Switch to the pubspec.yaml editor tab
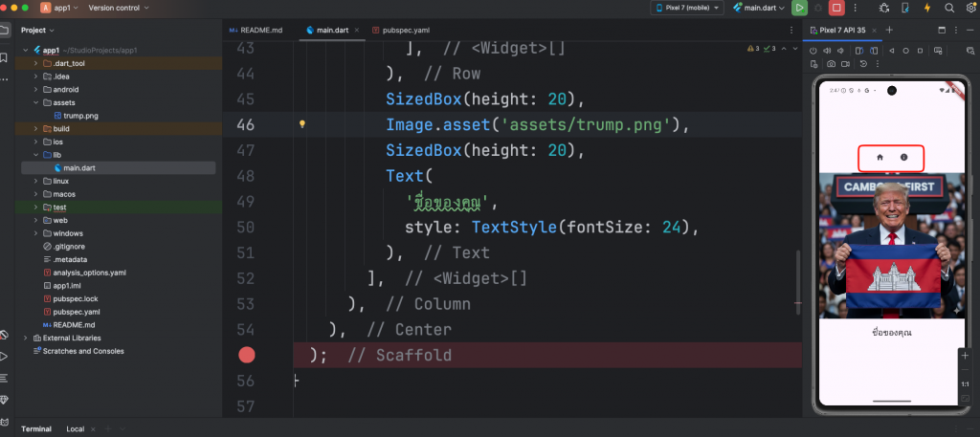980x437 pixels. point(400,30)
